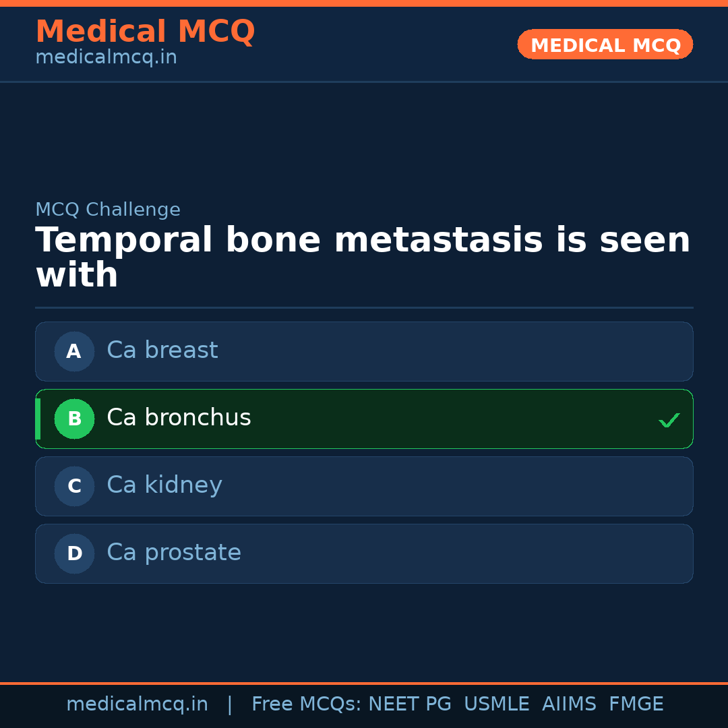The image size is (728, 728).
Task: Choose the Ca bronchus answer option
Action: pyautogui.click(x=364, y=419)
